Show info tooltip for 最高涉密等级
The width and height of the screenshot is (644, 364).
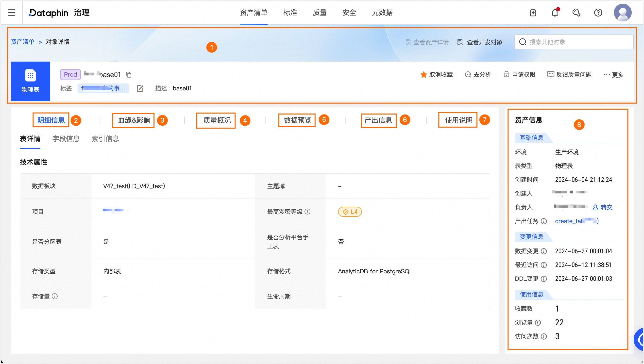[x=308, y=212]
